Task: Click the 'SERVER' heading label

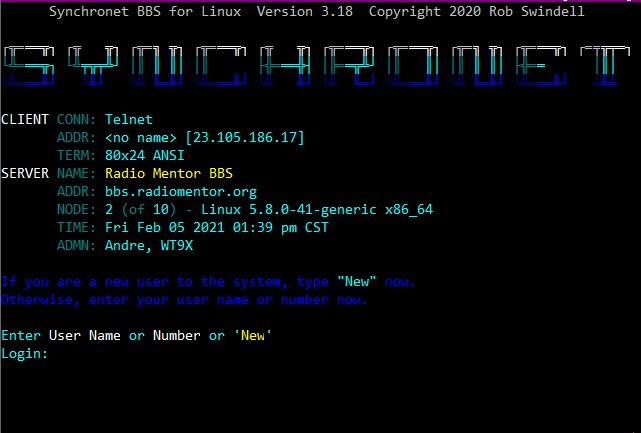Action: (x=25, y=173)
